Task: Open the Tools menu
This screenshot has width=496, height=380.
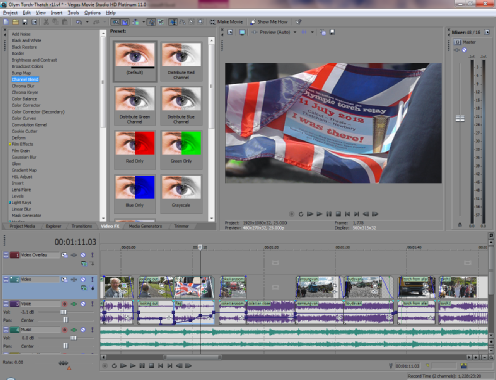Action: pyautogui.click(x=73, y=13)
